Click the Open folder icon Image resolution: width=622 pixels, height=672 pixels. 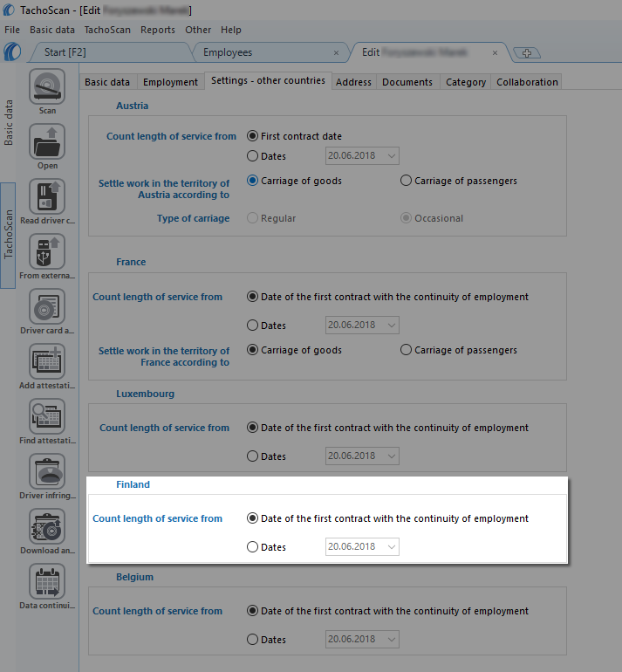pyautogui.click(x=47, y=141)
